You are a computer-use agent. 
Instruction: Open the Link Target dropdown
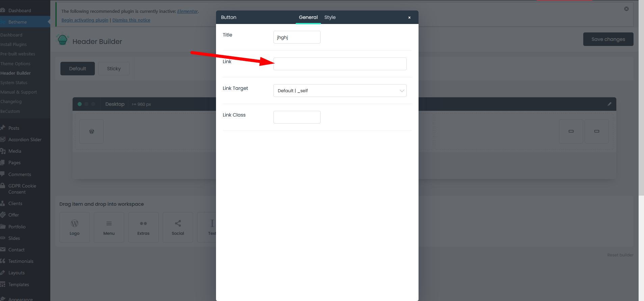click(340, 91)
